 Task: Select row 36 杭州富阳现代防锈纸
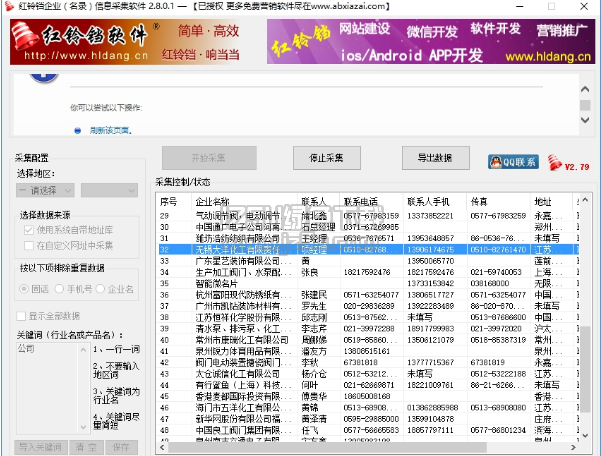point(368,295)
